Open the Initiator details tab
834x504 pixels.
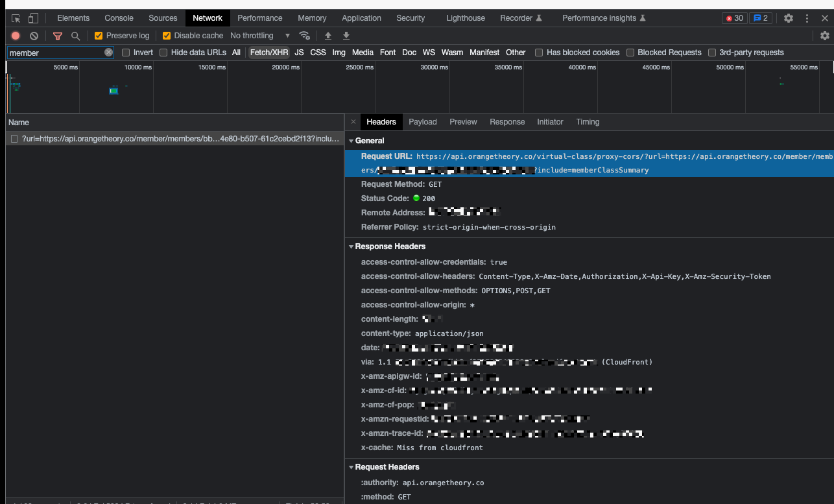pos(550,122)
